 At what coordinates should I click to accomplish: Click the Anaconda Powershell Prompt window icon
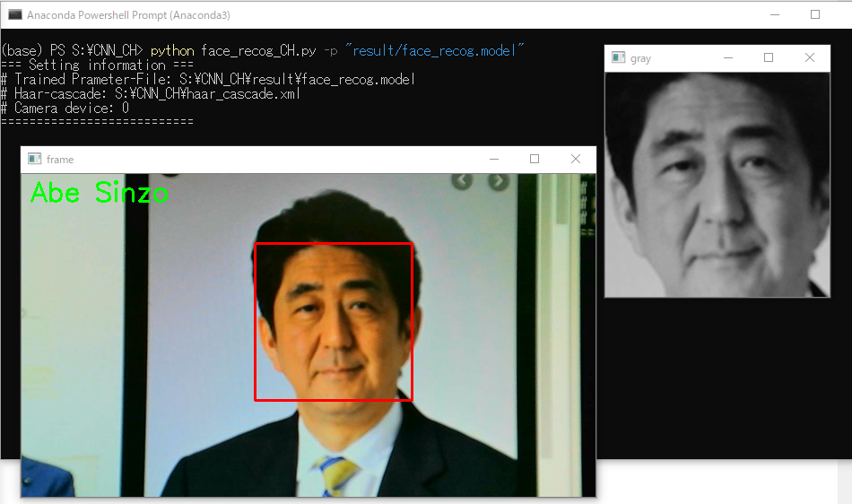(14, 14)
